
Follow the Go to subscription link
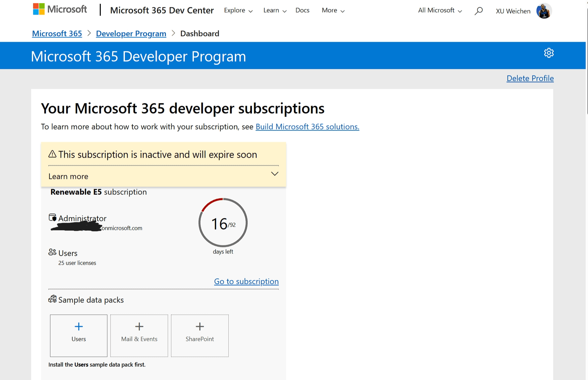pos(246,281)
